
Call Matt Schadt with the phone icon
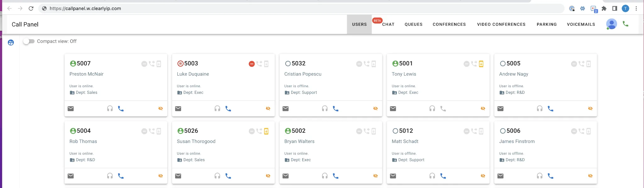tap(443, 176)
